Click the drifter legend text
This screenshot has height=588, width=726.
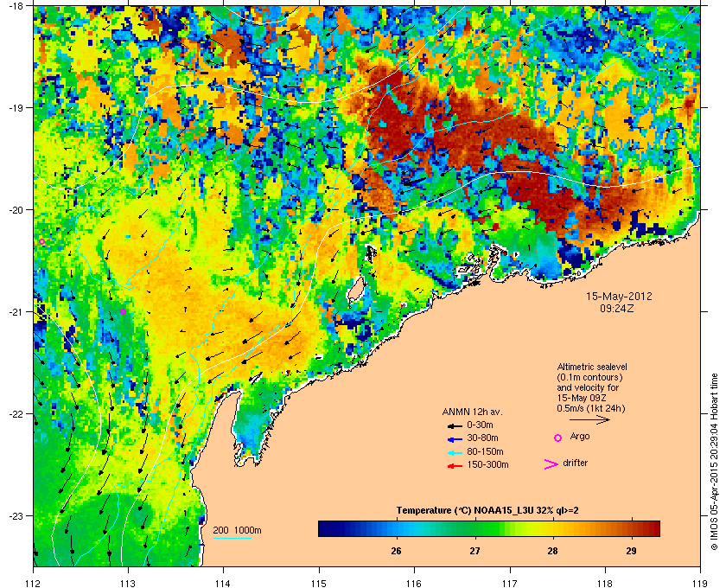(x=576, y=463)
